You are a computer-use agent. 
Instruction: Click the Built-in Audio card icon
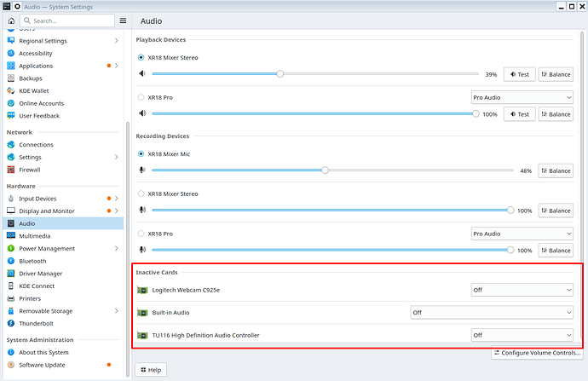[142, 312]
